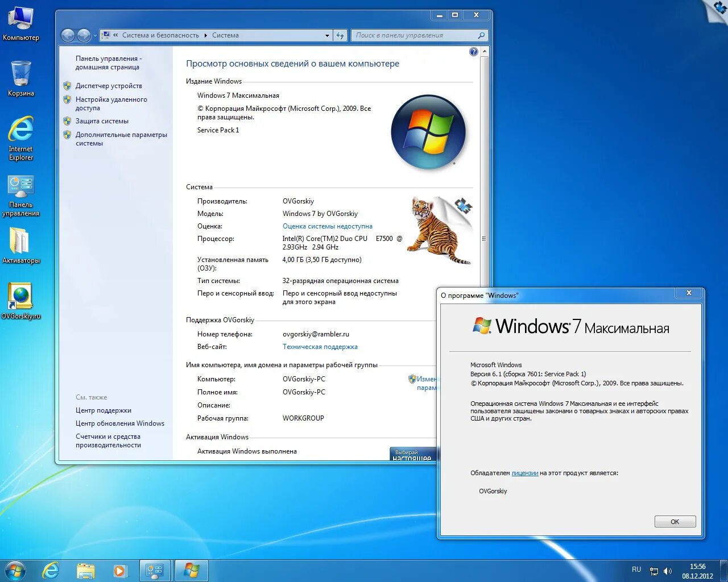This screenshot has height=582, width=728.
Task: Open Диспетчер устройств link
Action: 109,86
